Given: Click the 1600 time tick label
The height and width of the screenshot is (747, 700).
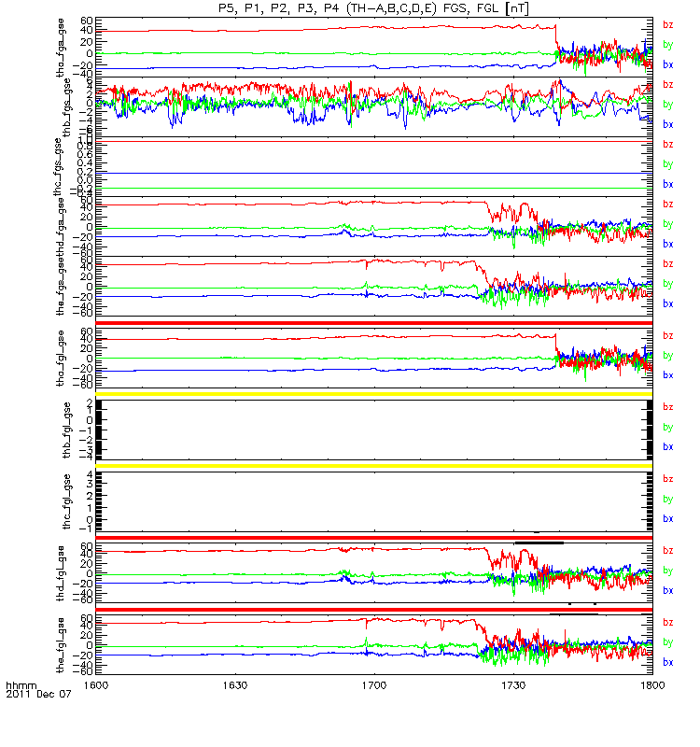Looking at the screenshot, I should (x=96, y=685).
